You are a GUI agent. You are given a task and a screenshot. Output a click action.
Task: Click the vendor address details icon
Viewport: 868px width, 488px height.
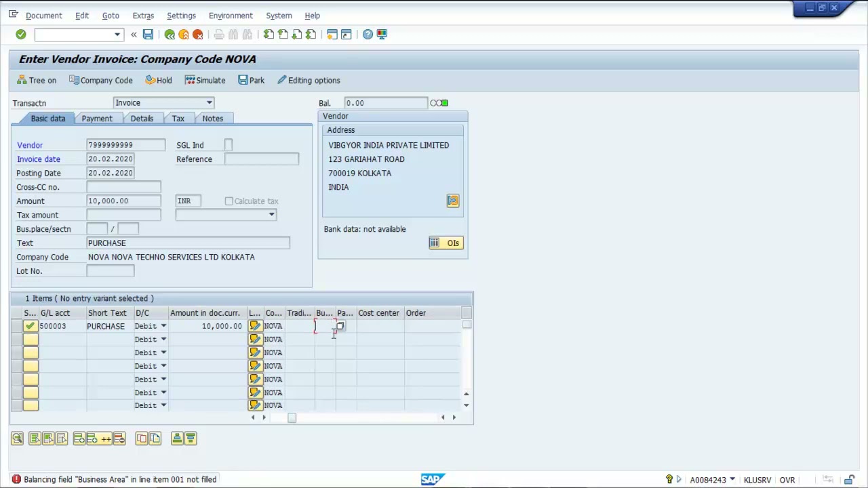coord(452,201)
